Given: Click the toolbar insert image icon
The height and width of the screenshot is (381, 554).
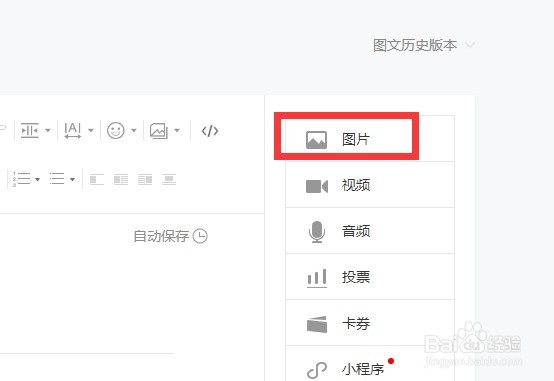Looking at the screenshot, I should (x=159, y=130).
